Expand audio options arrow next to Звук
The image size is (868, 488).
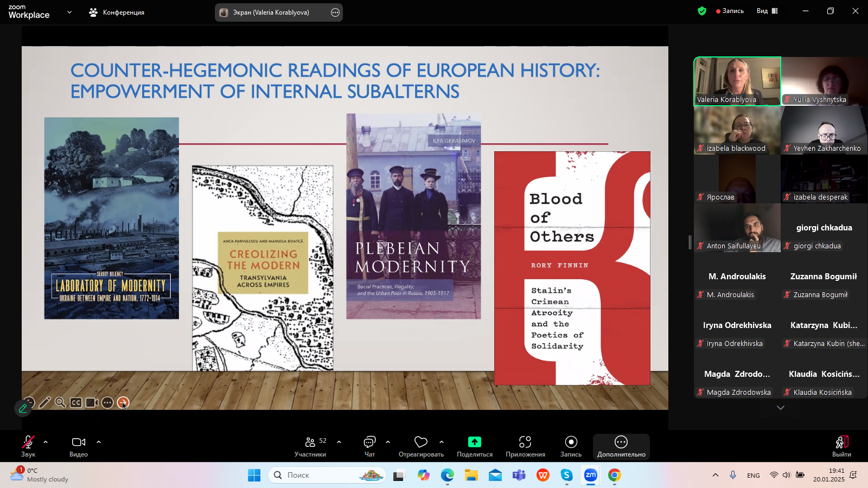point(46,442)
